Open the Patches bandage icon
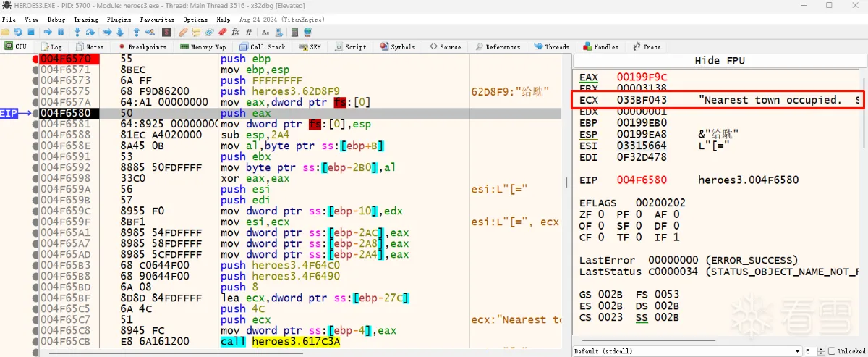 (184, 33)
